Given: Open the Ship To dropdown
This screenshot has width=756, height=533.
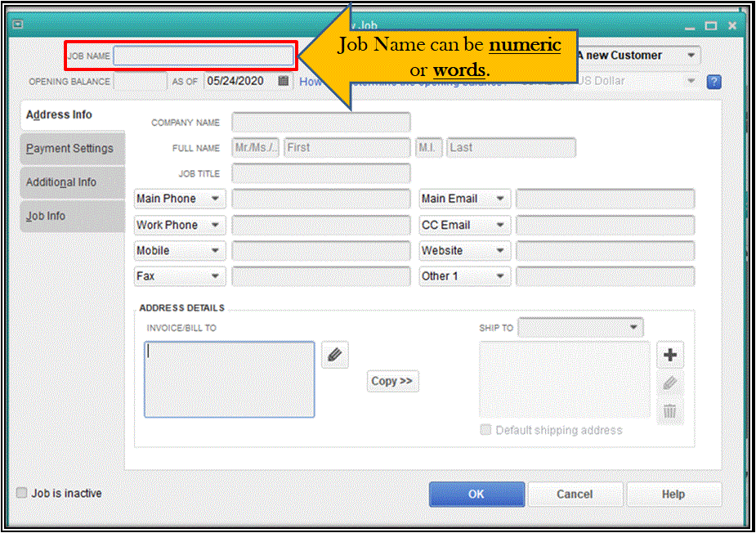Looking at the screenshot, I should pos(580,328).
